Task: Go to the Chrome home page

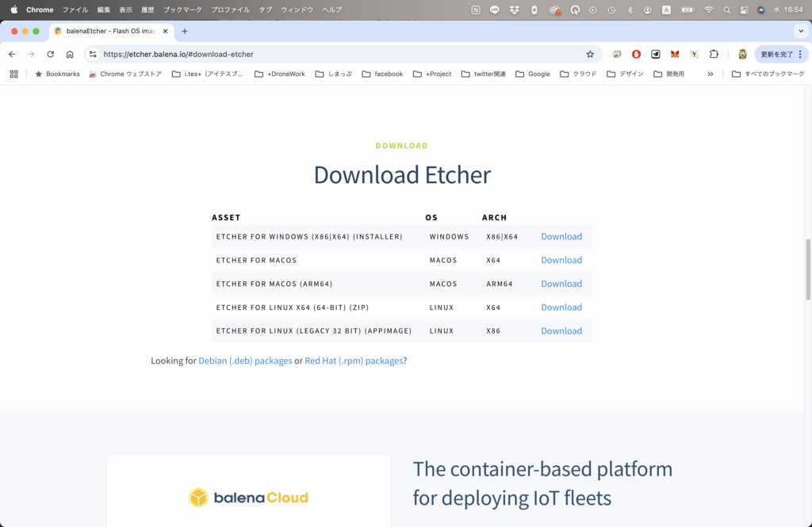Action: point(70,54)
